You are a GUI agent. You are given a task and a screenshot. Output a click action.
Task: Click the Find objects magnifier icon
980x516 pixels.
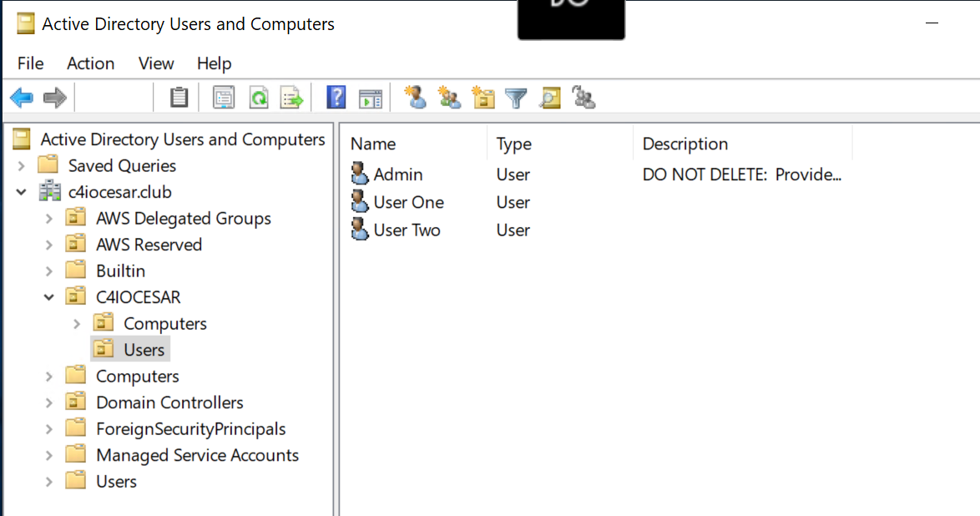click(550, 98)
